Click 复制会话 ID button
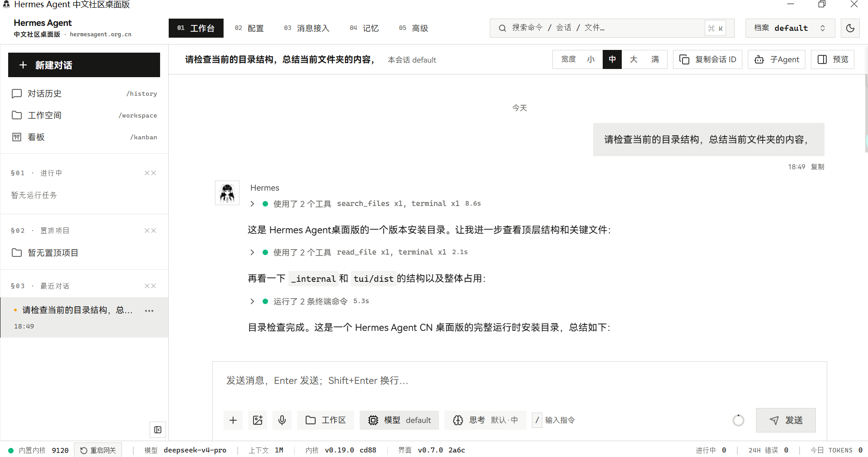Screen dimensions: 868x457 pos(707,59)
